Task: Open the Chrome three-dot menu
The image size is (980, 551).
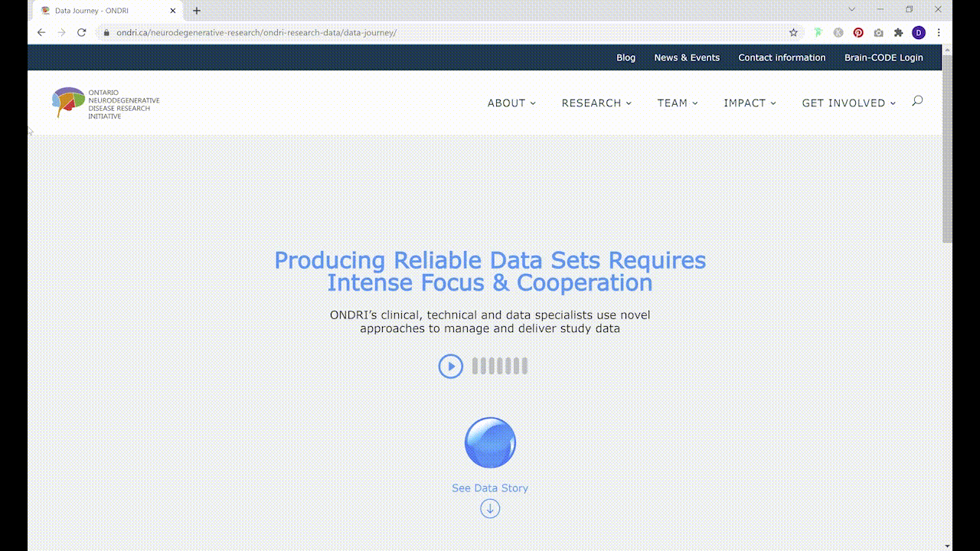Action: 939,33
